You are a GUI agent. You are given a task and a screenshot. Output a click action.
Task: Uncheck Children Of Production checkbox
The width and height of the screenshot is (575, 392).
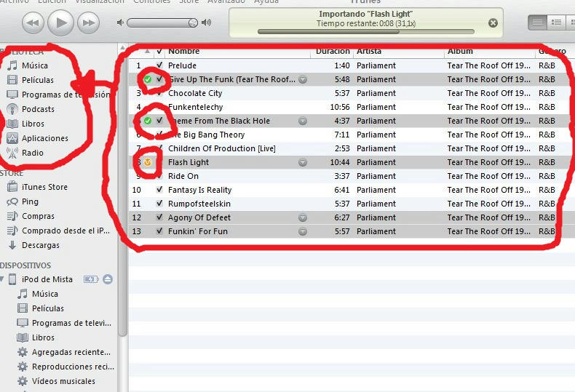[x=159, y=148]
